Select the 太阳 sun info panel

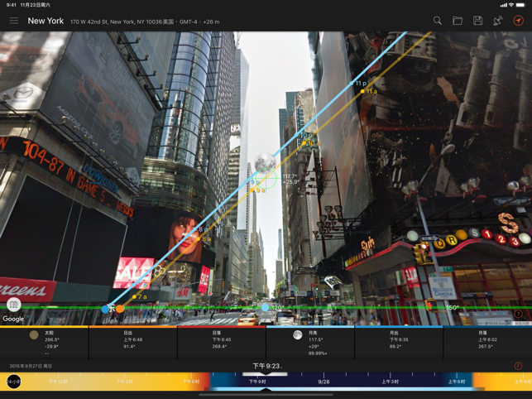point(44,343)
